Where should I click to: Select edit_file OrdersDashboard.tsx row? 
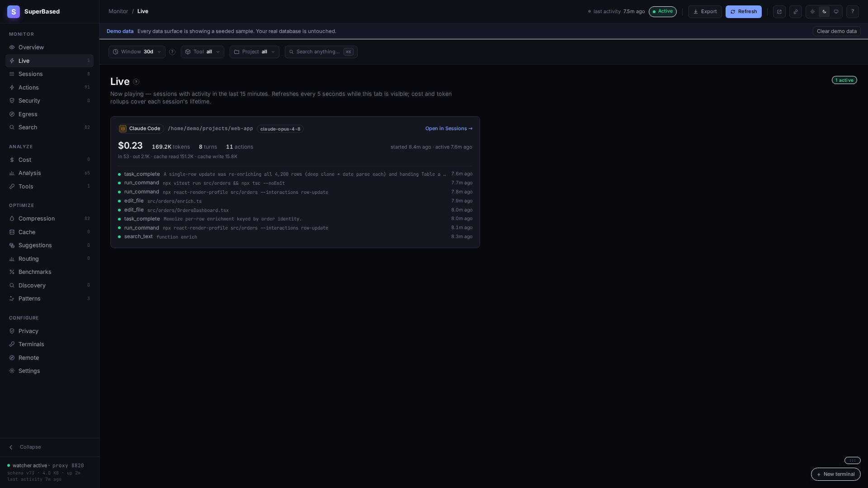295,210
